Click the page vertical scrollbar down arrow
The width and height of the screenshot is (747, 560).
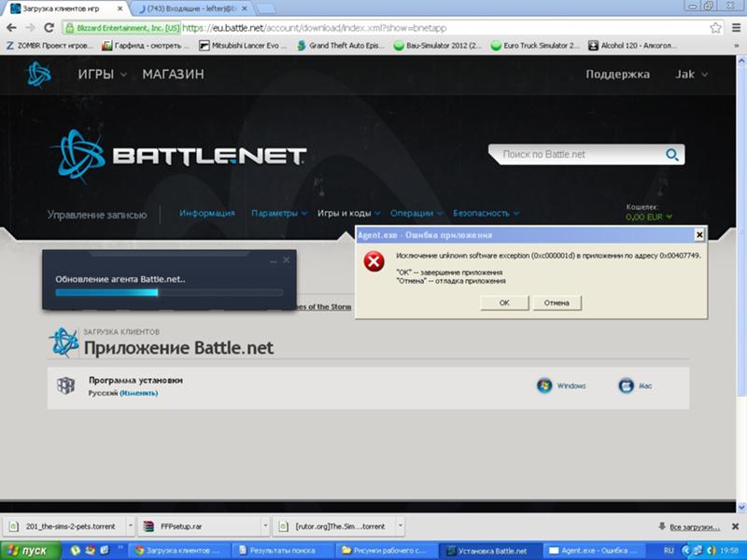(741, 508)
